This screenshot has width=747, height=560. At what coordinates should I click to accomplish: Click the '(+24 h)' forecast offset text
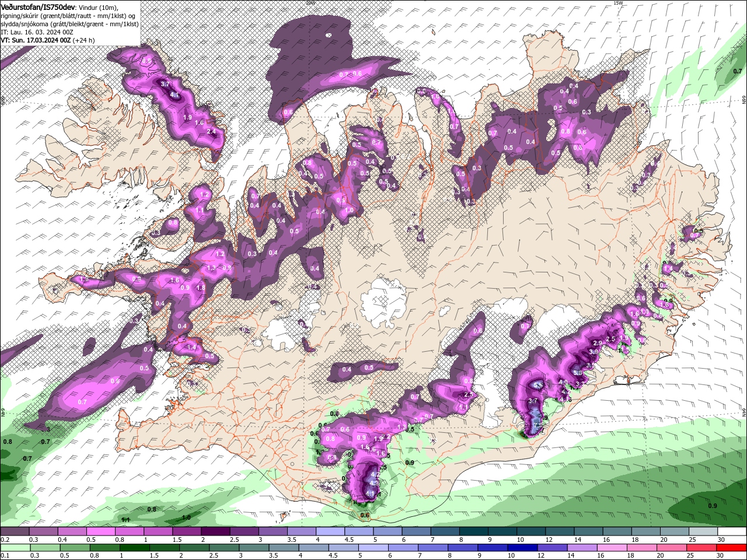tap(84, 40)
